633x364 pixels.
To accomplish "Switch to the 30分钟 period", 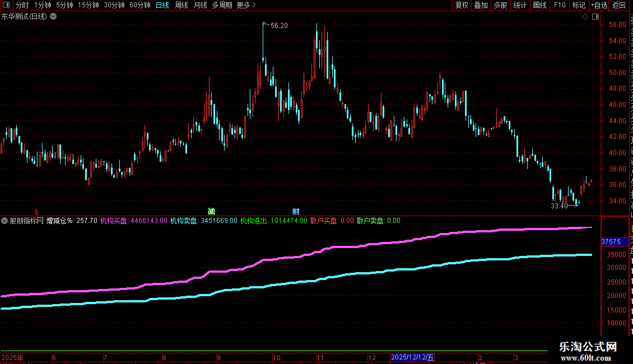I will (114, 5).
